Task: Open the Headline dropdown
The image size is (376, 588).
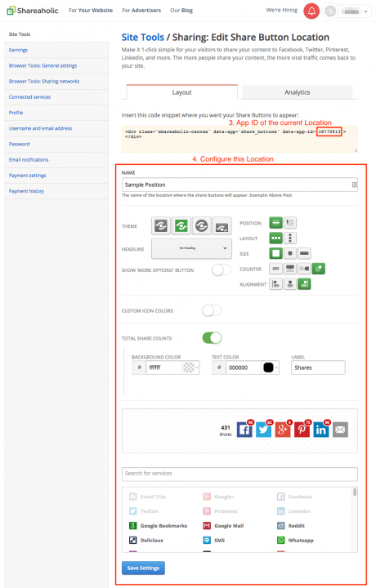Action: click(x=191, y=248)
